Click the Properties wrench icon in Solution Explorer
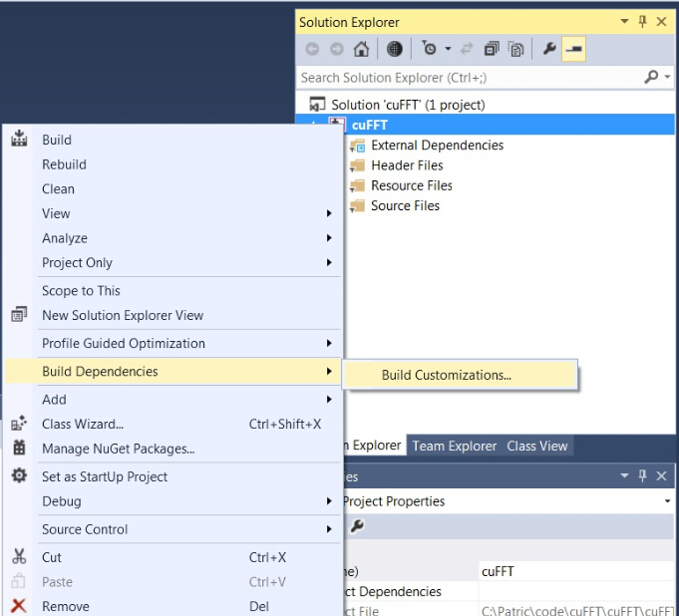This screenshot has width=679, height=616. [549, 49]
